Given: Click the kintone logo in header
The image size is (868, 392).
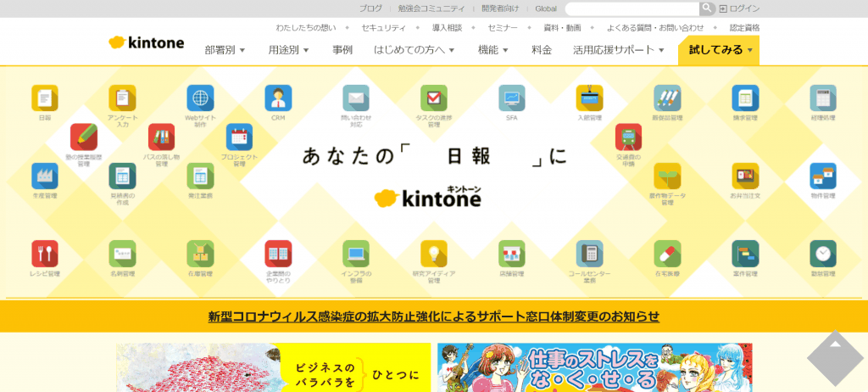Looking at the screenshot, I should tap(146, 42).
